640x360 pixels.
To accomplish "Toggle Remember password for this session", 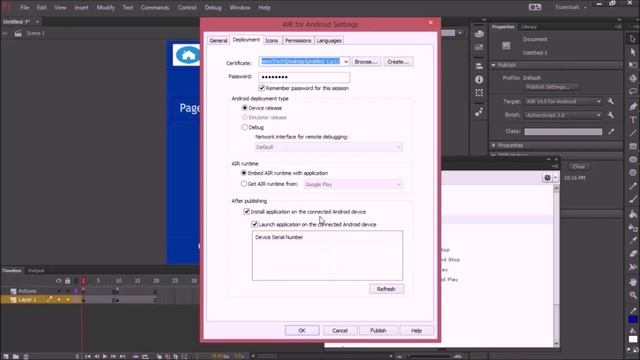I will point(262,88).
